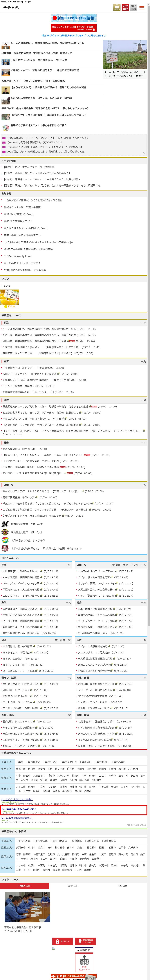The width and height of the screenshot is (150, 980).
Task: Click the Chiba Jets team logo
Action: coord(5,549)
